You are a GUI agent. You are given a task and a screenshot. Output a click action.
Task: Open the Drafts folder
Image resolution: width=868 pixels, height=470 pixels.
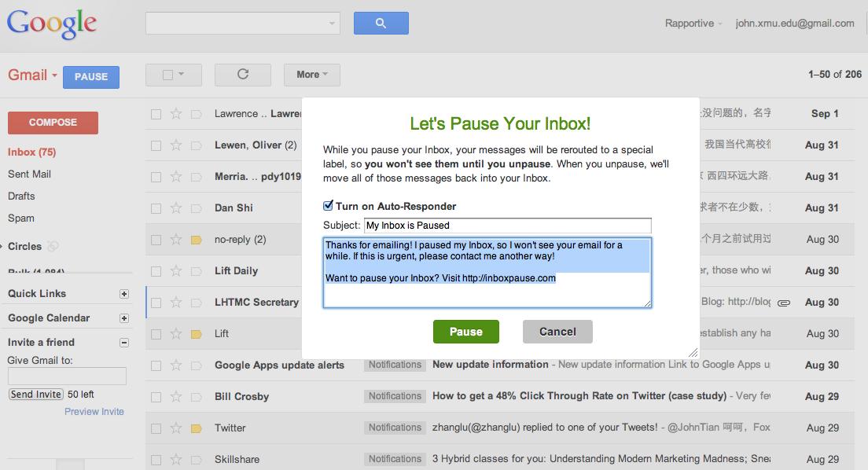coord(21,196)
